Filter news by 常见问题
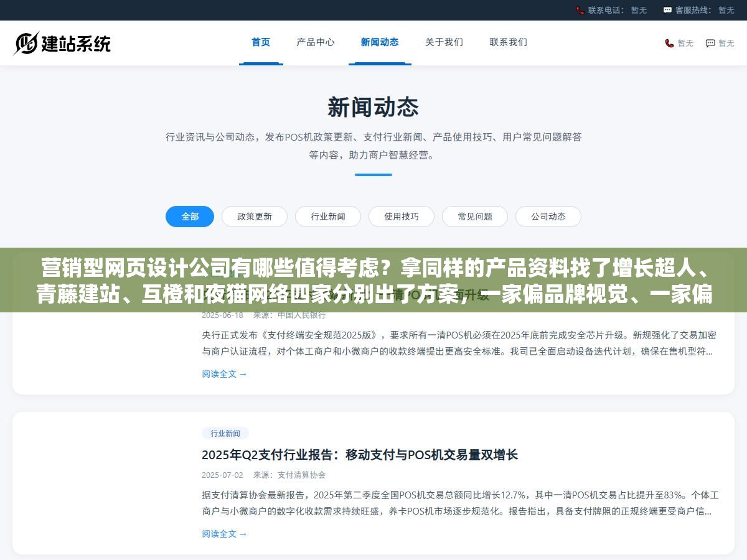The width and height of the screenshot is (747, 560). coord(475,217)
